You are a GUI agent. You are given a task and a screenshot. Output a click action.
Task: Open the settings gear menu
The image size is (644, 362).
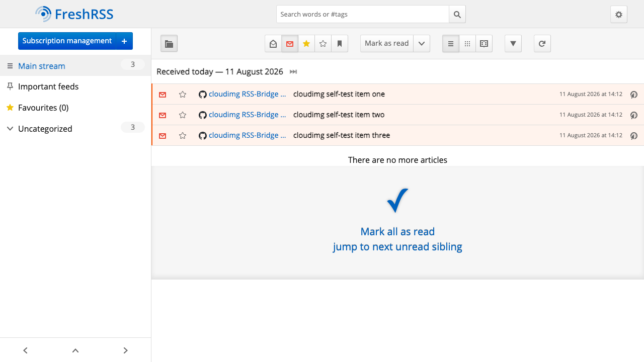pyautogui.click(x=619, y=15)
